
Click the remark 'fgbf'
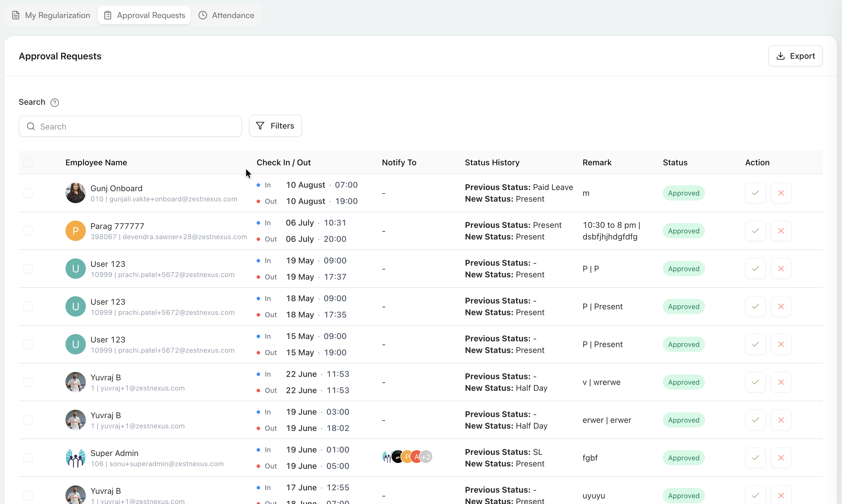(590, 458)
